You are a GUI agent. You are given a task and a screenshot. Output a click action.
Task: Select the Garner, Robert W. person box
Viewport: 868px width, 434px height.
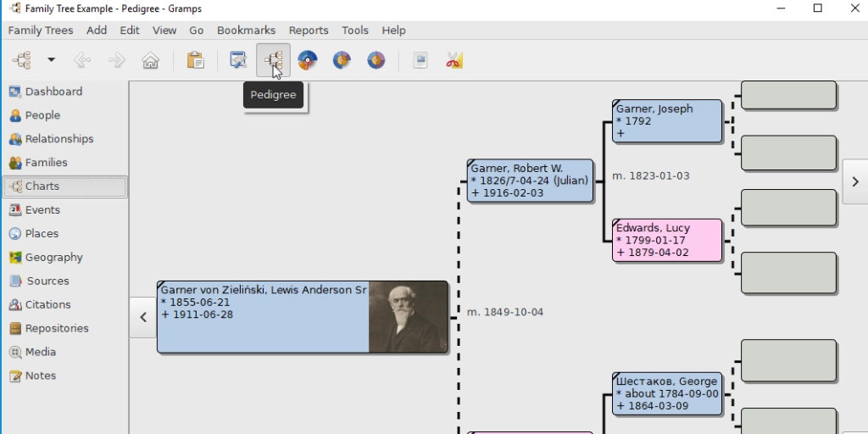point(531,181)
